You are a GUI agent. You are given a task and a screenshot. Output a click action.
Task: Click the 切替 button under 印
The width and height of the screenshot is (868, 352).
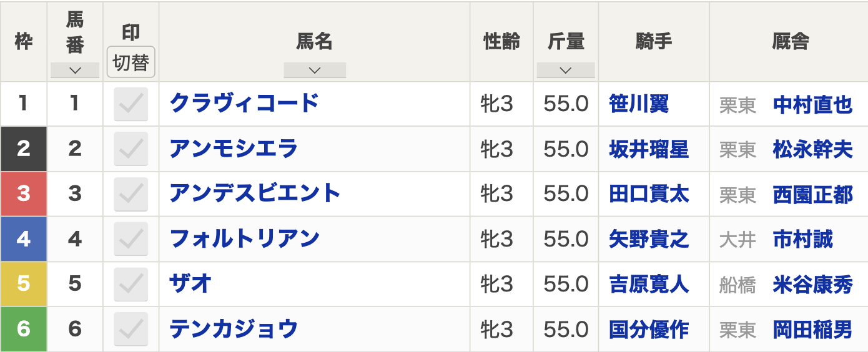[x=131, y=62]
